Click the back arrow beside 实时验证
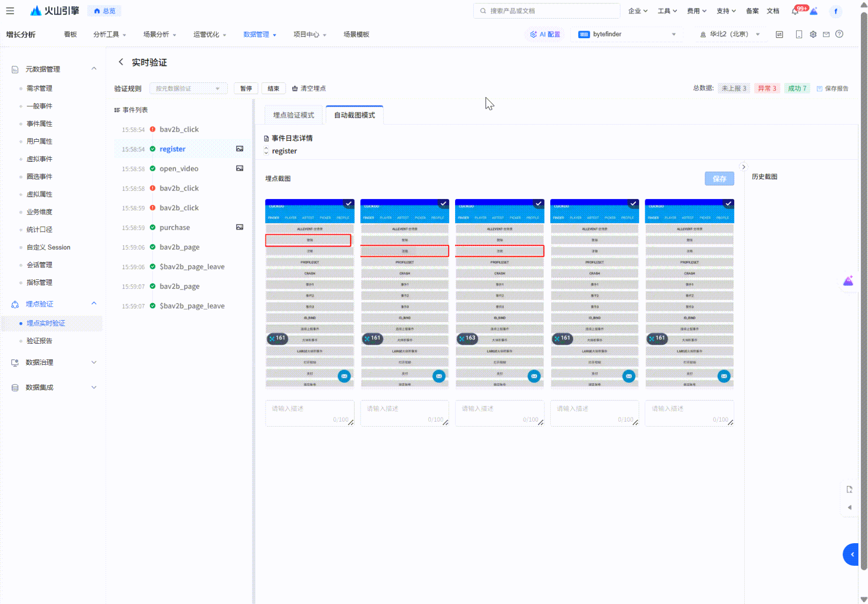Image resolution: width=868 pixels, height=604 pixels. [121, 62]
